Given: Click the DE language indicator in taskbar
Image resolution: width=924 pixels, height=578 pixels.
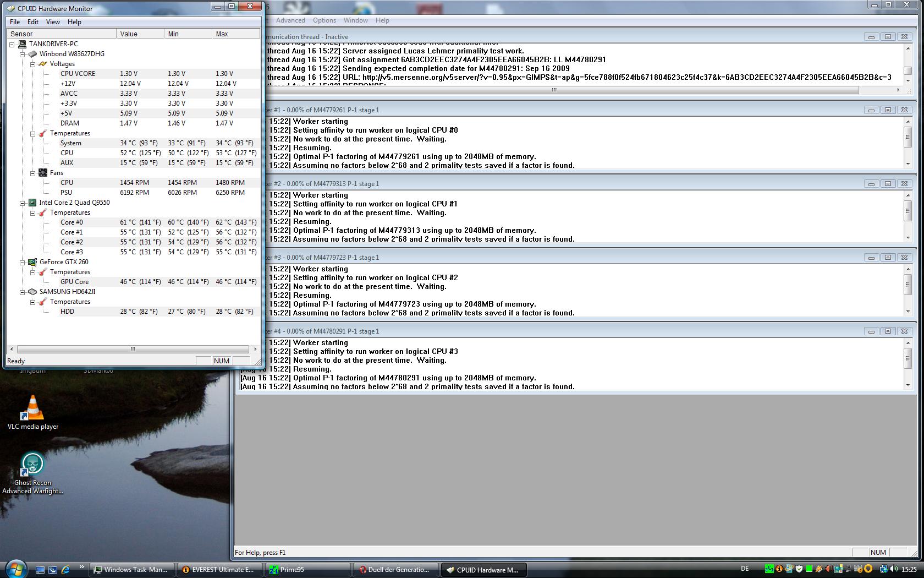Looking at the screenshot, I should click(745, 569).
